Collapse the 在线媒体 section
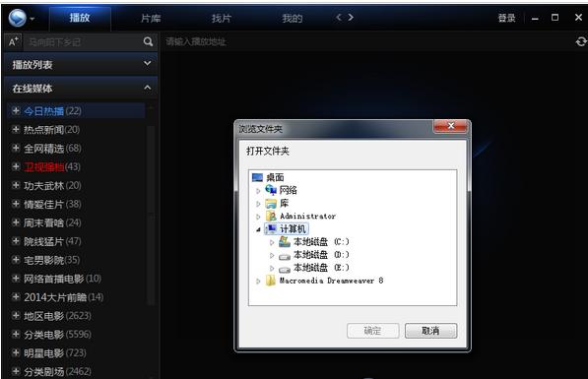This screenshot has width=588, height=379. coord(148,88)
